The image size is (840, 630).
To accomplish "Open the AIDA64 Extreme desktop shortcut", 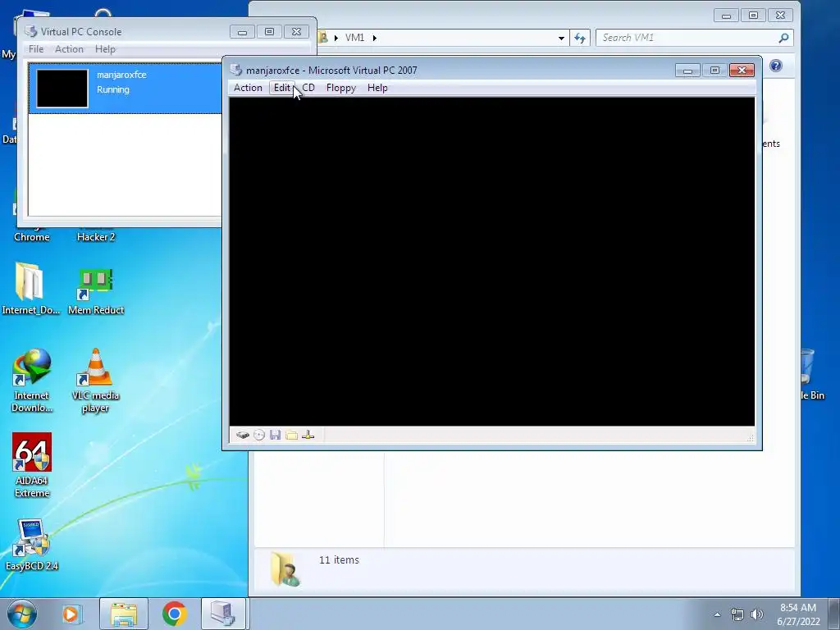I will pyautogui.click(x=32, y=465).
